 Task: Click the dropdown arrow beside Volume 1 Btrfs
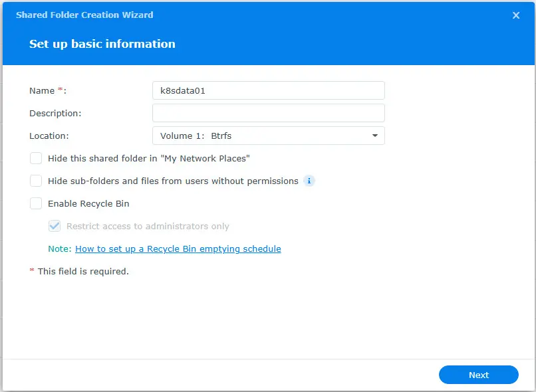tap(375, 135)
